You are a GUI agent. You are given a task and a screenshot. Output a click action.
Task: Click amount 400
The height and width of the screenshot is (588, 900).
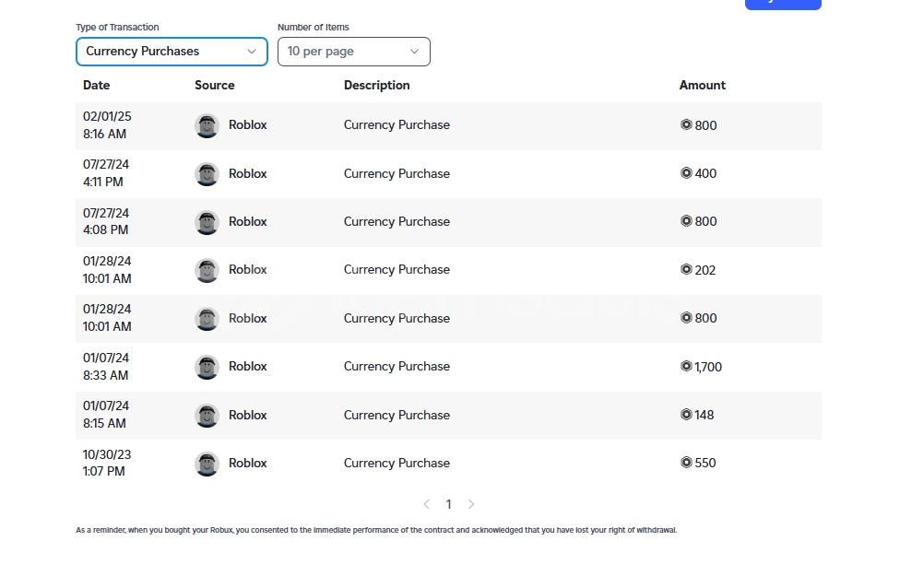(x=706, y=174)
